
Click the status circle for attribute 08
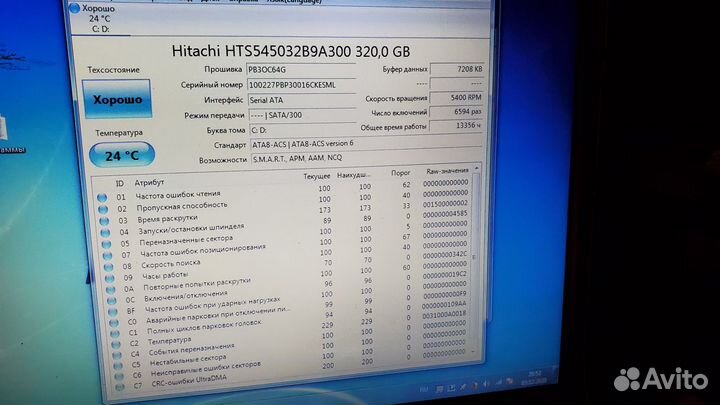point(108,267)
